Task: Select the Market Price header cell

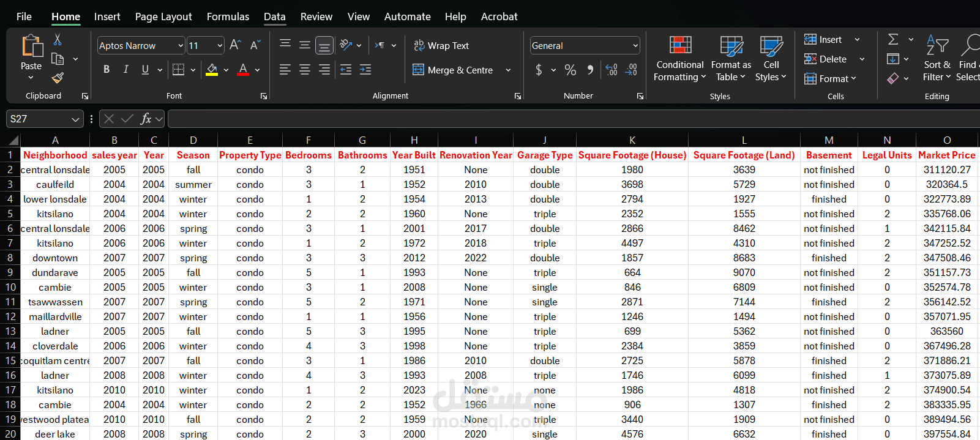Action: tap(947, 155)
